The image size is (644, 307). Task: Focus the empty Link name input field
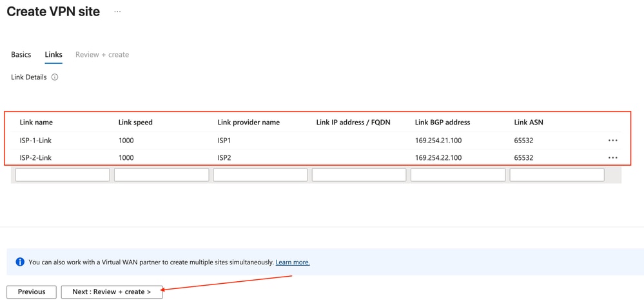(63, 175)
